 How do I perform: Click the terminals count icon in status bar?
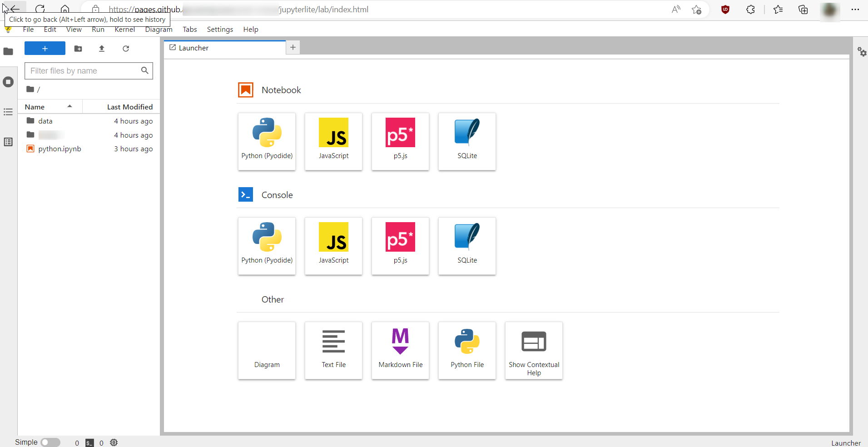click(x=90, y=443)
